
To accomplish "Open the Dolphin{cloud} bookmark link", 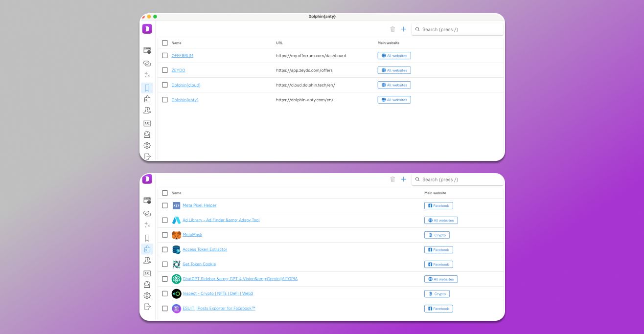I will click(x=186, y=85).
